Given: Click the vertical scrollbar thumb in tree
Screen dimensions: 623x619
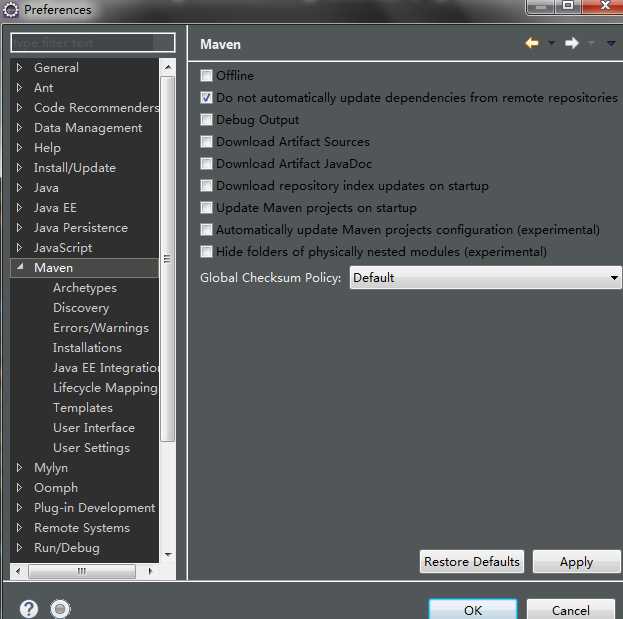Looking at the screenshot, I should click(168, 259).
